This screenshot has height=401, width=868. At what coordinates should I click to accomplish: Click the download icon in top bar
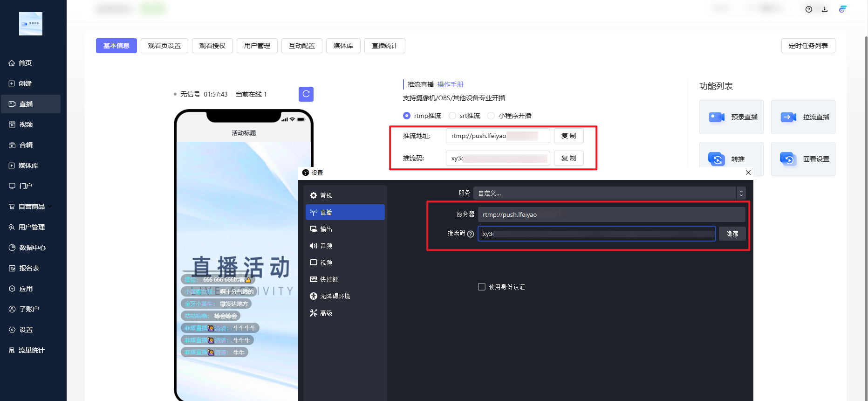[824, 9]
